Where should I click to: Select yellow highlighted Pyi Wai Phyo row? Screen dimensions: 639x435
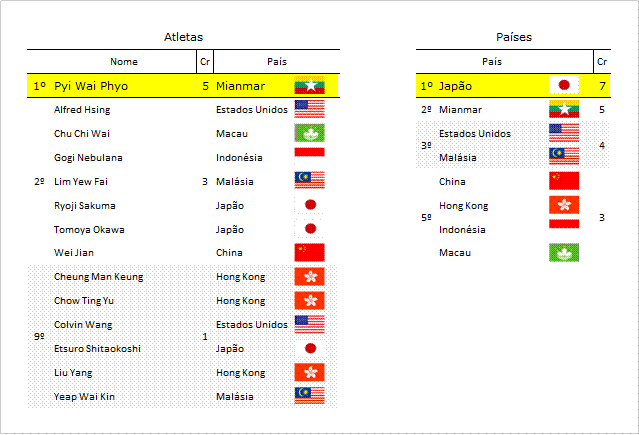click(183, 86)
